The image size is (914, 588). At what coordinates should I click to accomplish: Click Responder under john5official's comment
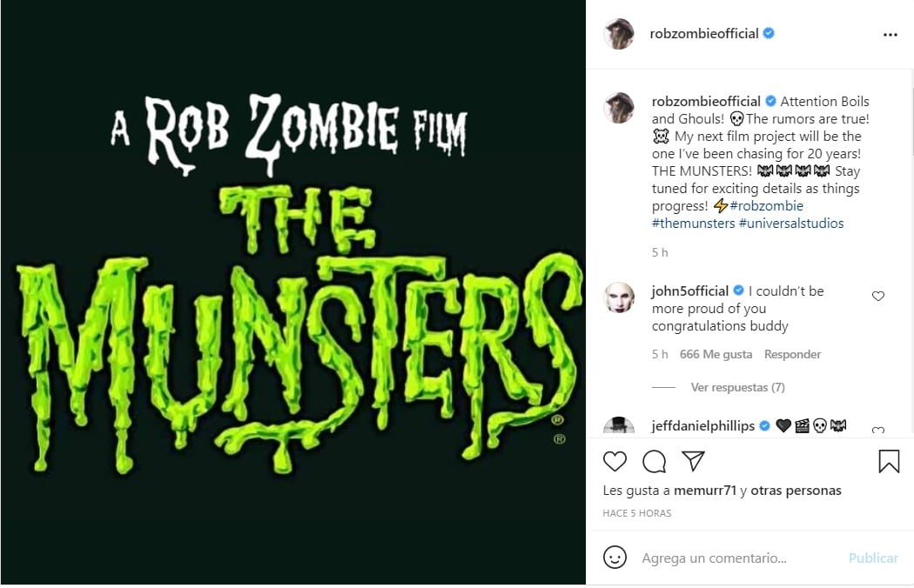[792, 354]
